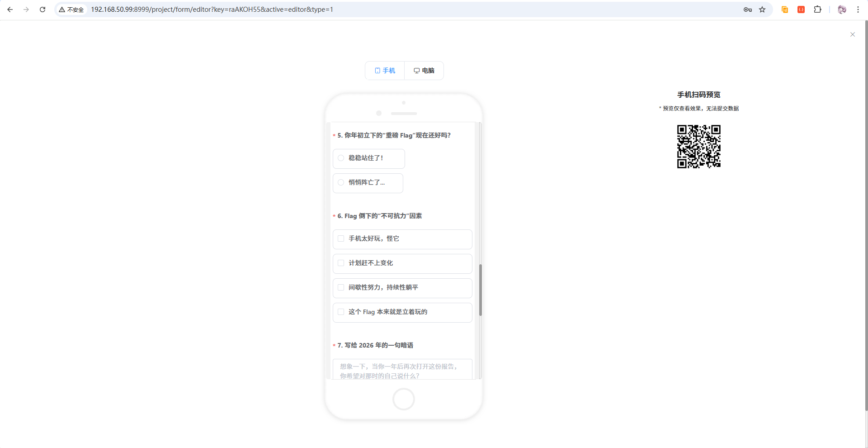Select the "稳稳站住了!" radio option
The width and height of the screenshot is (868, 448).
341,158
